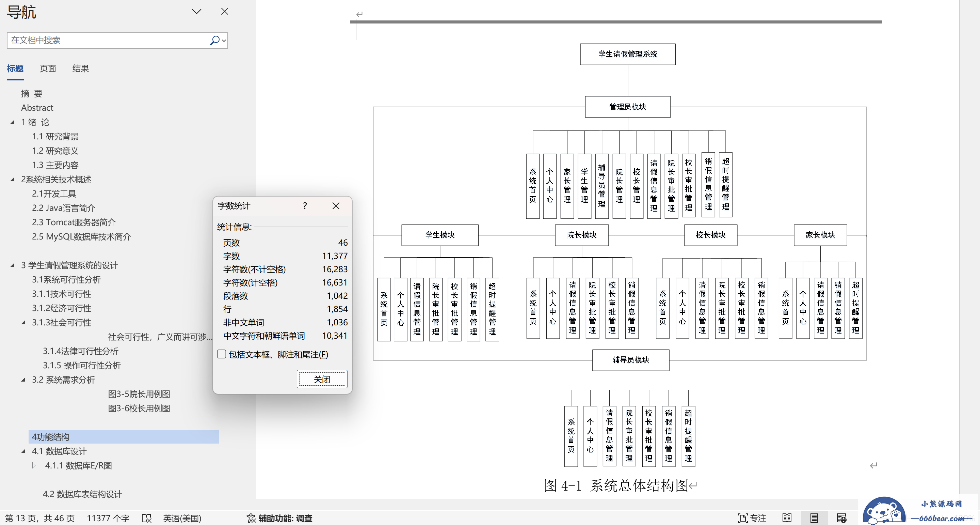Click the 字数 value 11,377
Screen dimensions: 980x525
pos(335,256)
